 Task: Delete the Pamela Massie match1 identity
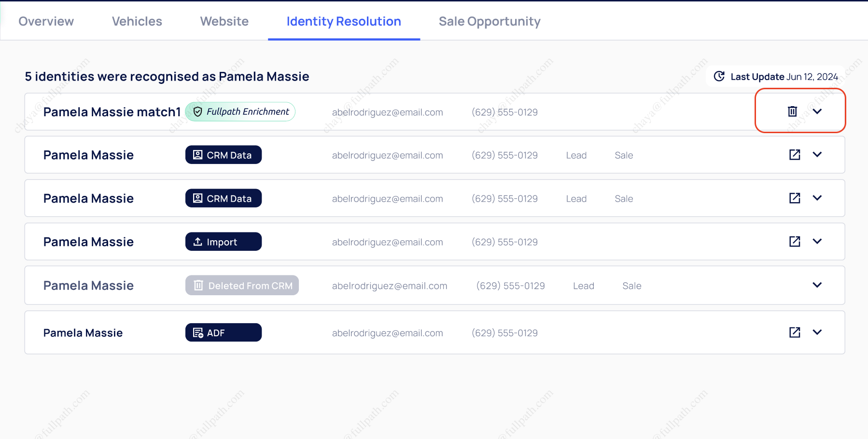point(792,111)
